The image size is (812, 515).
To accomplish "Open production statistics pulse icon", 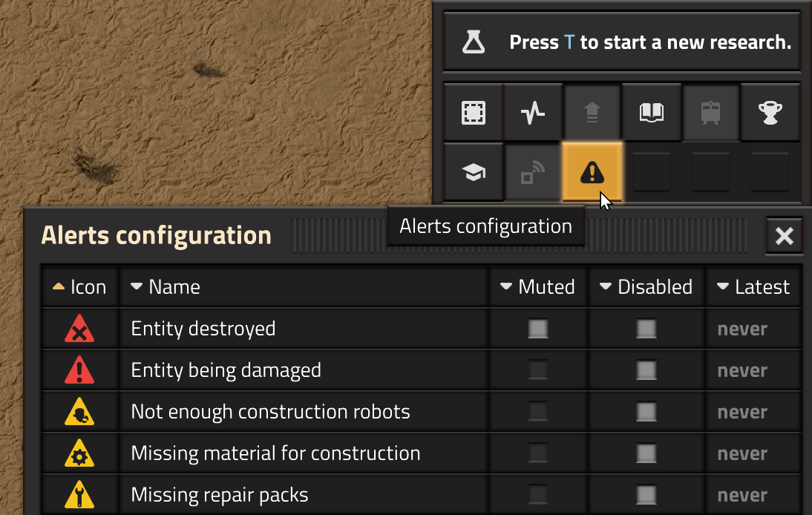I will (x=533, y=112).
